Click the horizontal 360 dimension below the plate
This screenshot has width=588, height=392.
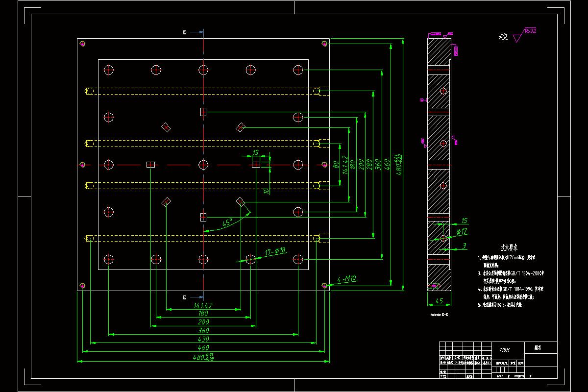[203, 330]
